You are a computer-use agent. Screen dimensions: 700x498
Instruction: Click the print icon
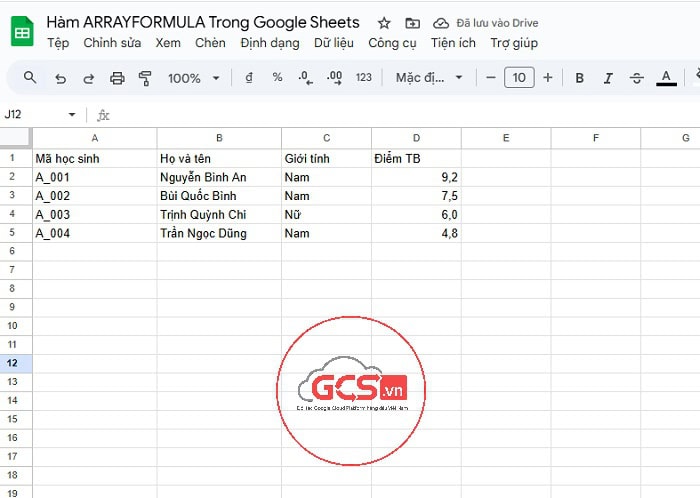coord(117,78)
